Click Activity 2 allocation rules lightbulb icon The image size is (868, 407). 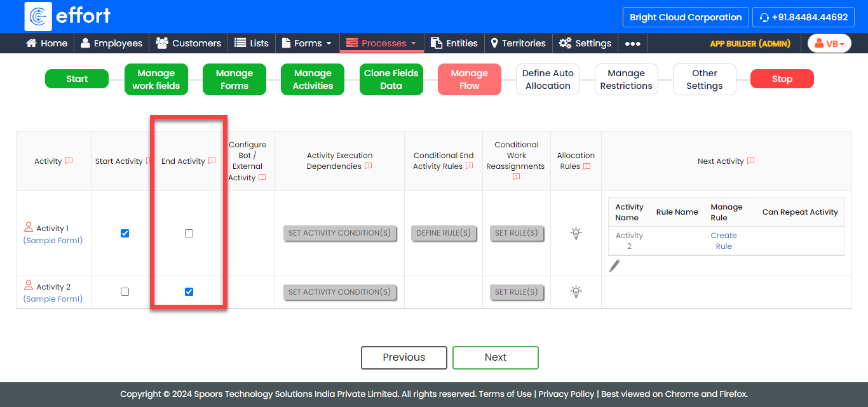click(x=576, y=292)
